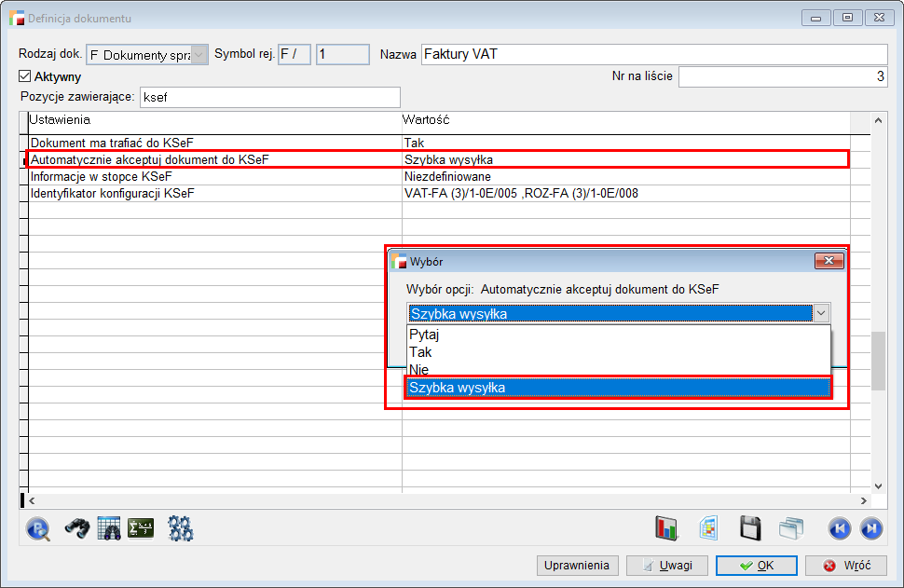Screen dimensions: 904x588
Task: Click the binoculars find icon
Action: (x=76, y=528)
